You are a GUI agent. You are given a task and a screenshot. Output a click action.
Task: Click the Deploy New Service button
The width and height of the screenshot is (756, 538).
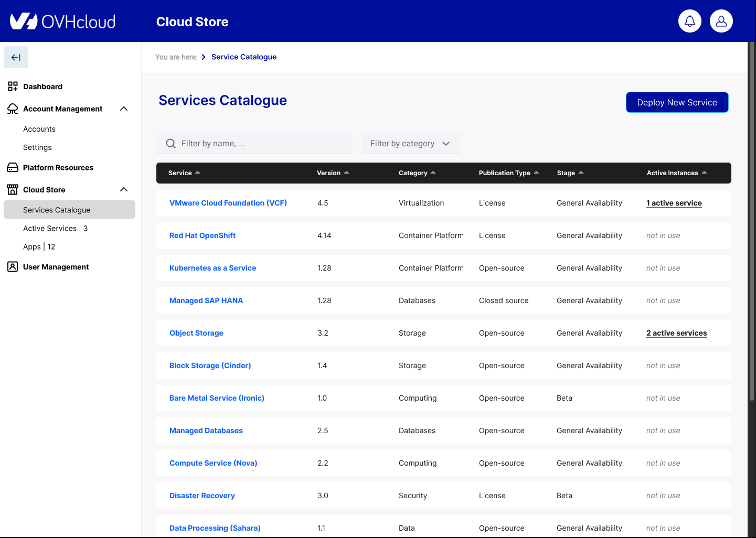tap(677, 102)
